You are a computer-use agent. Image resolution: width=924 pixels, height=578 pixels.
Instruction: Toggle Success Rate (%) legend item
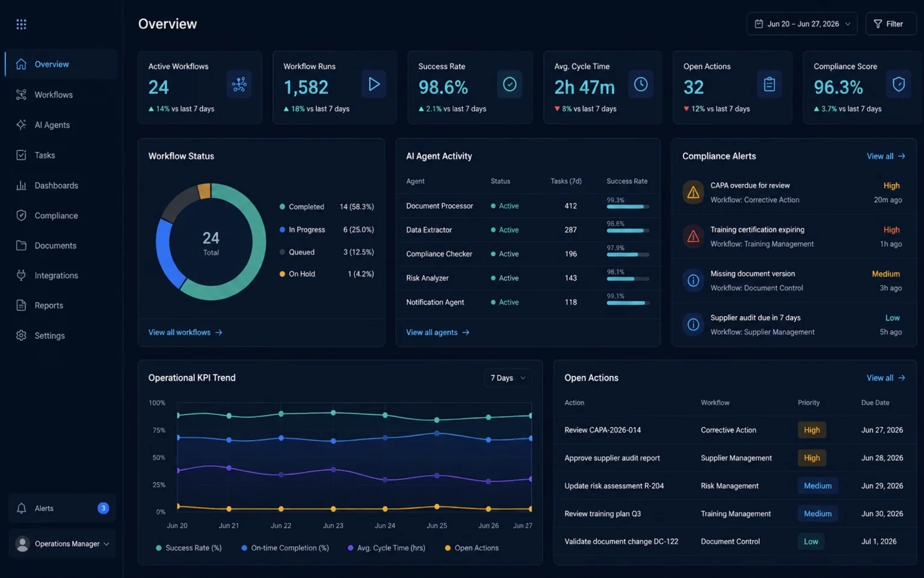189,548
